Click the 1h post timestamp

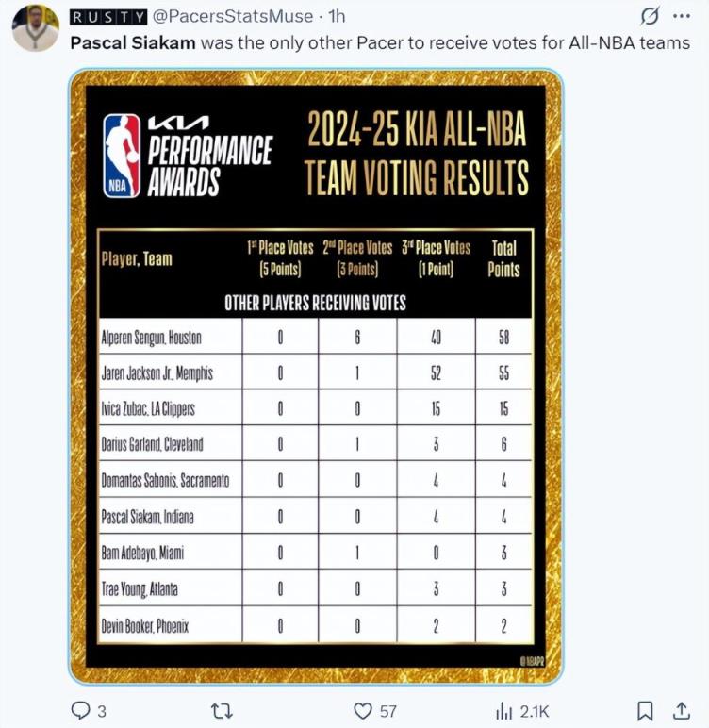tap(338, 16)
